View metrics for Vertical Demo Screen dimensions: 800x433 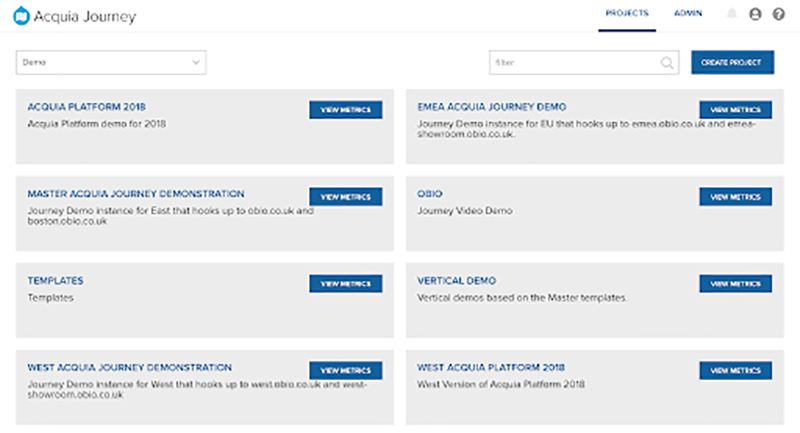point(735,284)
